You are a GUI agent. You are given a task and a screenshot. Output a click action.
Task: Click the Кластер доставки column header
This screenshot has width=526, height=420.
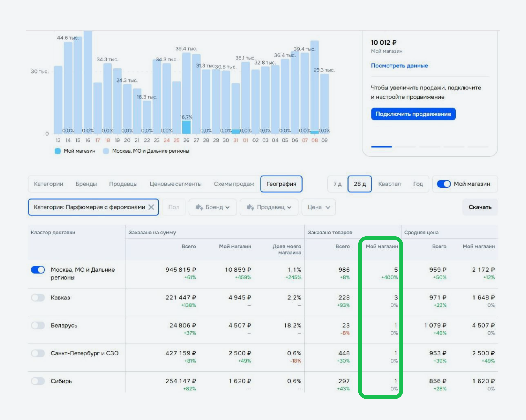53,233
